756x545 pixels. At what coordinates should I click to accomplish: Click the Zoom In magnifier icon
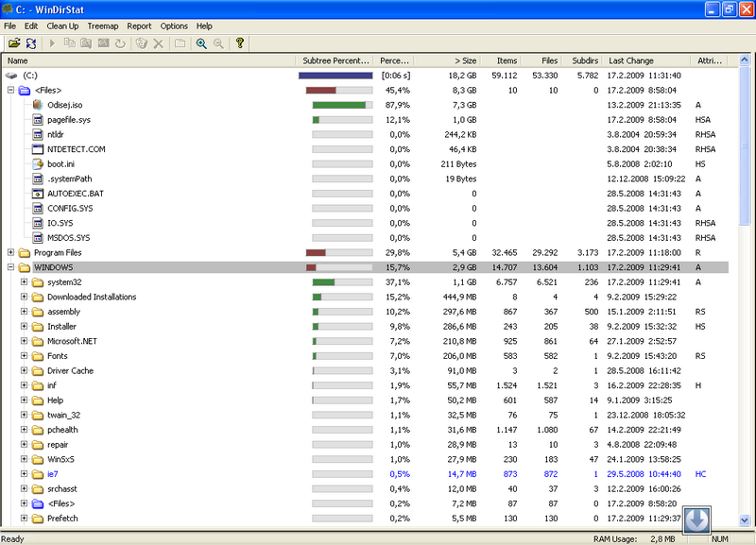(201, 43)
